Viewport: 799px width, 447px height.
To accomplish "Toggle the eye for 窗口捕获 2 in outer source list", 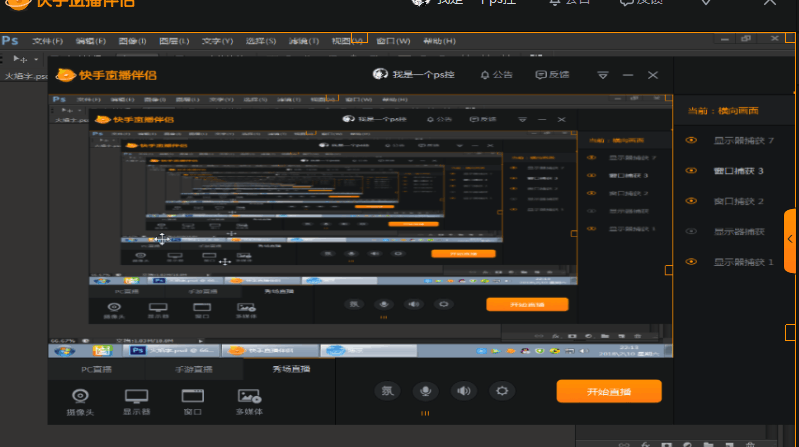I will click(x=691, y=201).
